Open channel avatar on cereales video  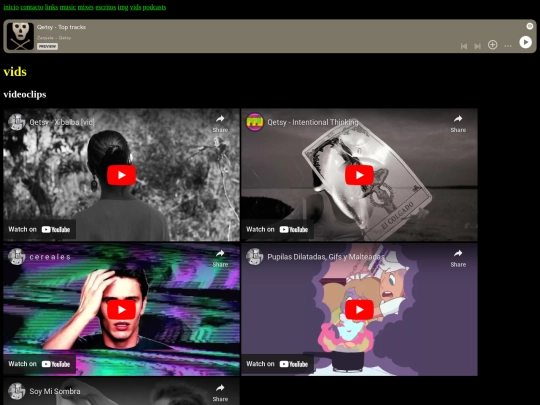click(17, 257)
